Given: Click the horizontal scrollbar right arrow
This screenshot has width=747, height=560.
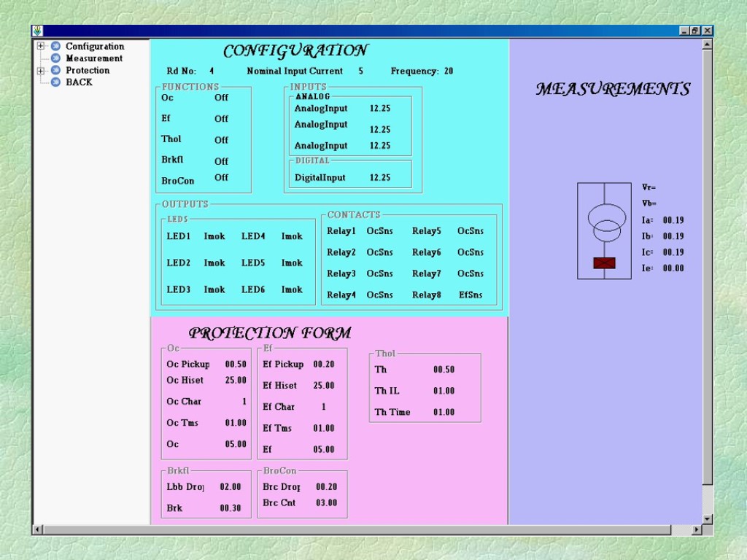Looking at the screenshot, I should point(697,529).
